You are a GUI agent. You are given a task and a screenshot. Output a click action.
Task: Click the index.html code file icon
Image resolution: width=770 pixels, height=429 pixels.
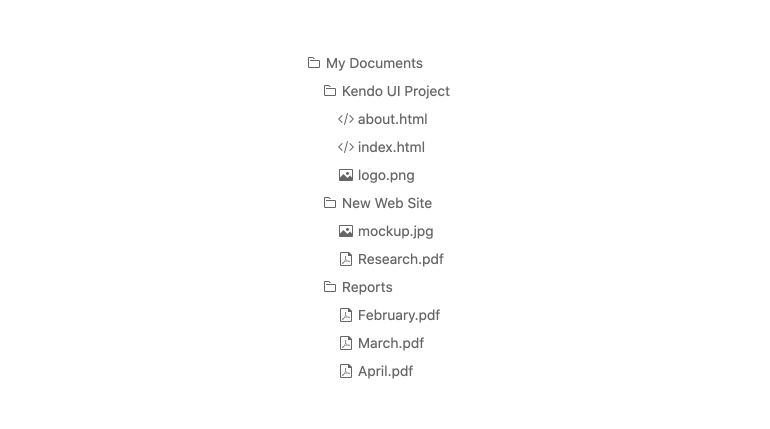[346, 147]
